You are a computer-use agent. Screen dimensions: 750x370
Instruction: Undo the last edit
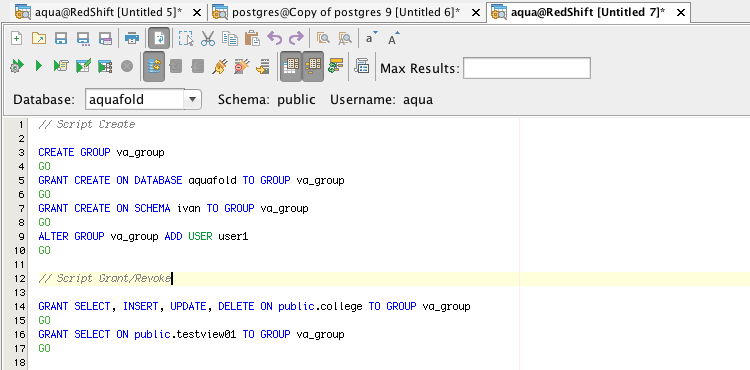[274, 39]
